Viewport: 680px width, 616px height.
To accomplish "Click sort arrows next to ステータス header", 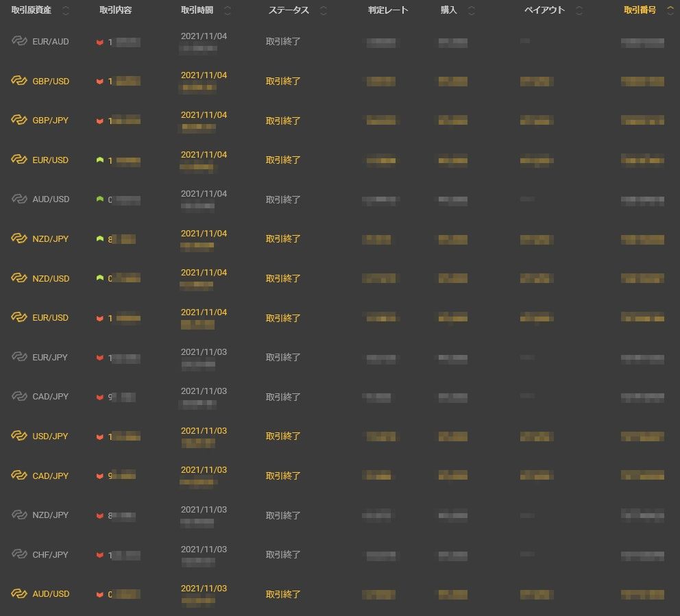I will tap(324, 10).
